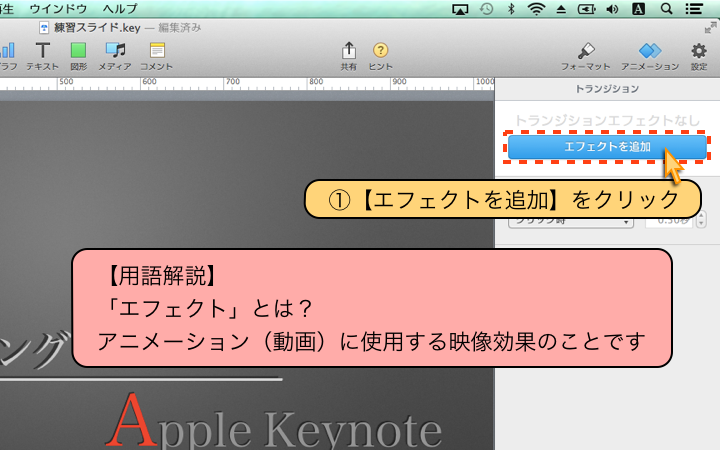The width and height of the screenshot is (720, 450).
Task: Open Spotlight search
Action: [x=666, y=9]
